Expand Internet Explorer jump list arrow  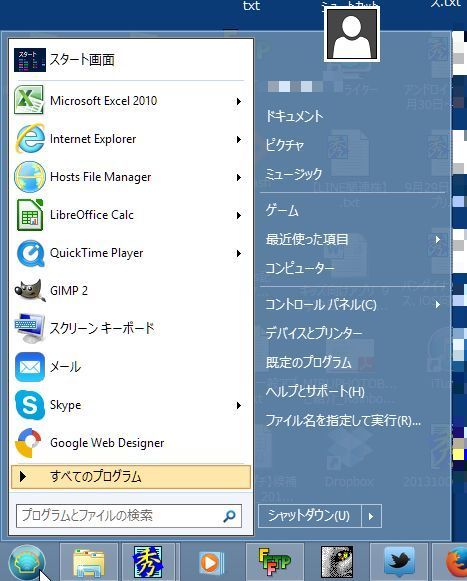[x=239, y=139]
